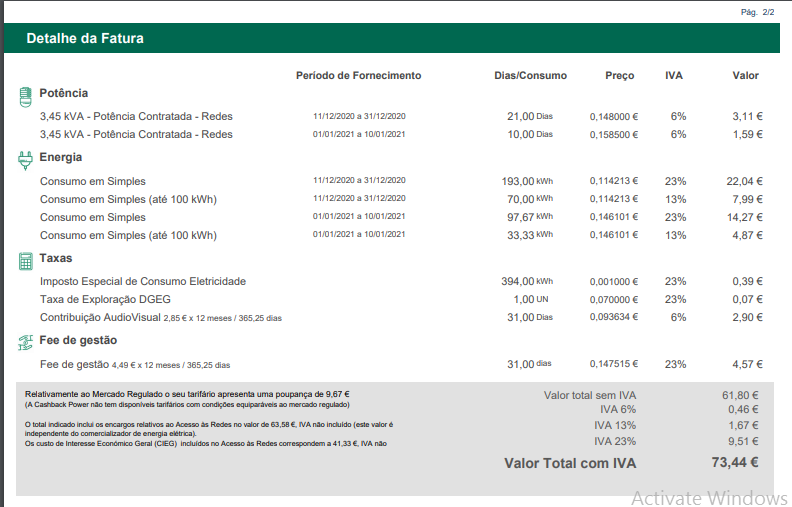The height and width of the screenshot is (507, 792).
Task: Click the Potência Contratada description priced 0,148000 €
Action: 136,116
